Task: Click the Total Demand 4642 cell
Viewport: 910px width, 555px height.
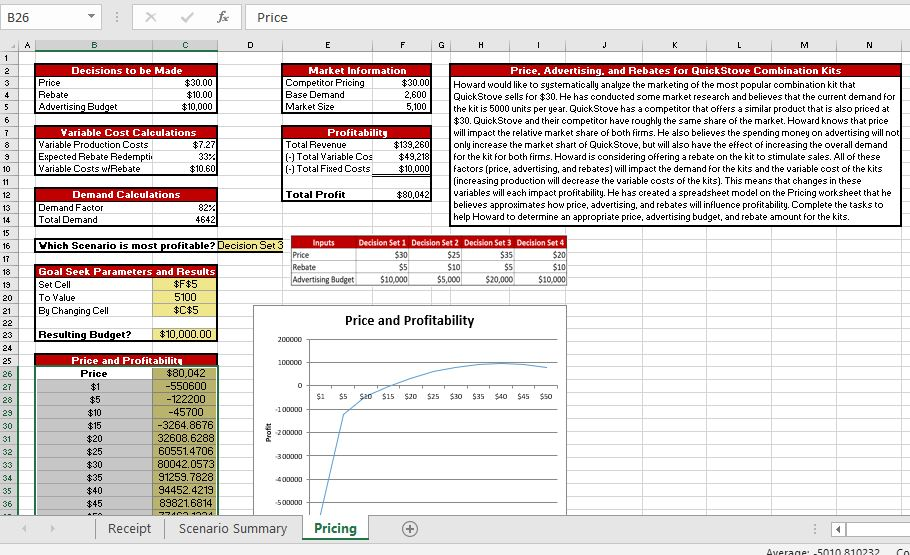Action: click(185, 219)
